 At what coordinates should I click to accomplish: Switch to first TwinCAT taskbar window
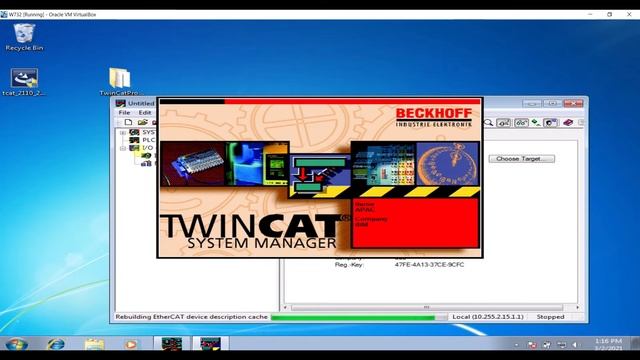click(171, 344)
